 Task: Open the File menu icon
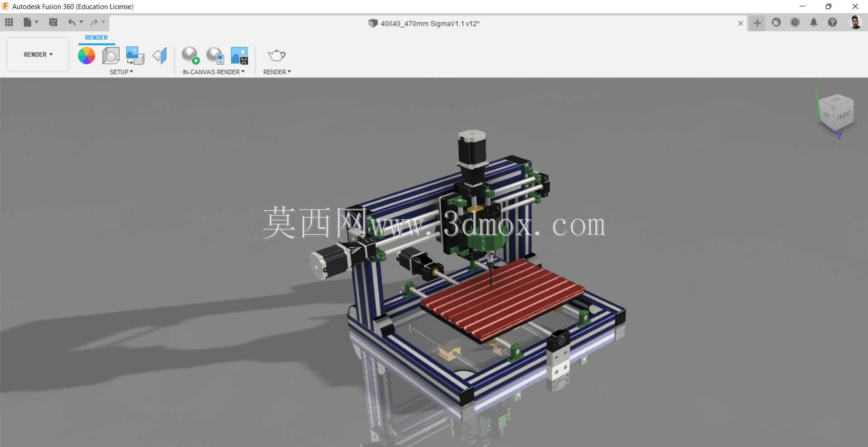coord(28,22)
